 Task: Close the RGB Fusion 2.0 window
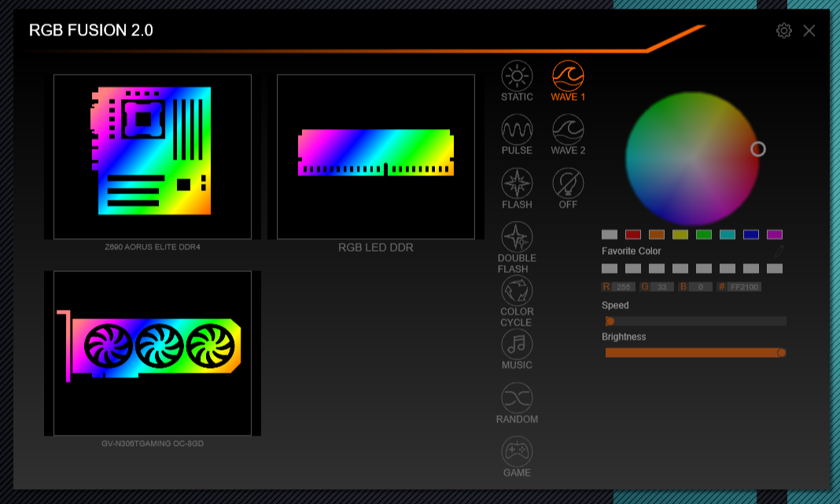(x=809, y=31)
